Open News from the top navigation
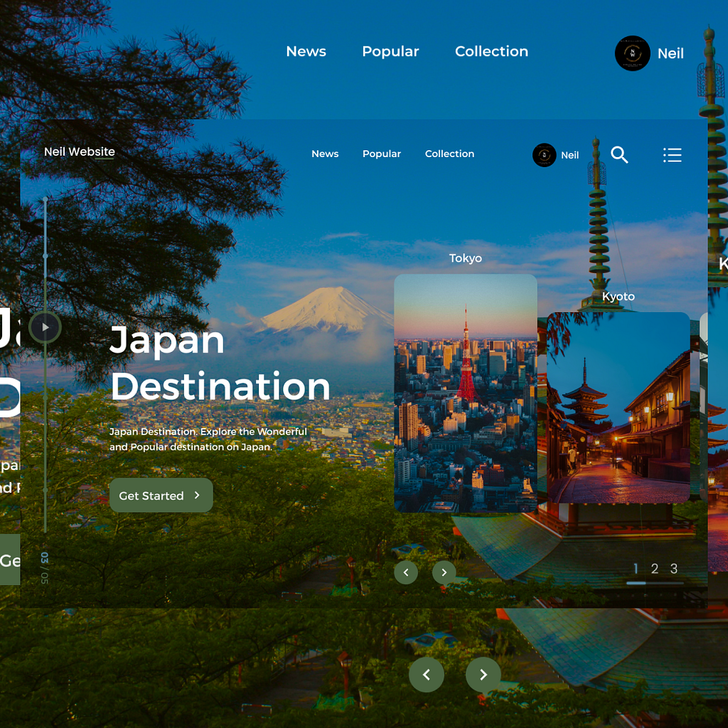Image resolution: width=728 pixels, height=728 pixels. 306,51
